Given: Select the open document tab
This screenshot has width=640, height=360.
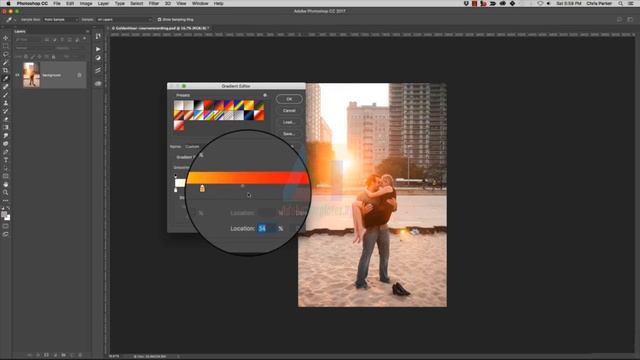Looking at the screenshot, I should pos(160,28).
